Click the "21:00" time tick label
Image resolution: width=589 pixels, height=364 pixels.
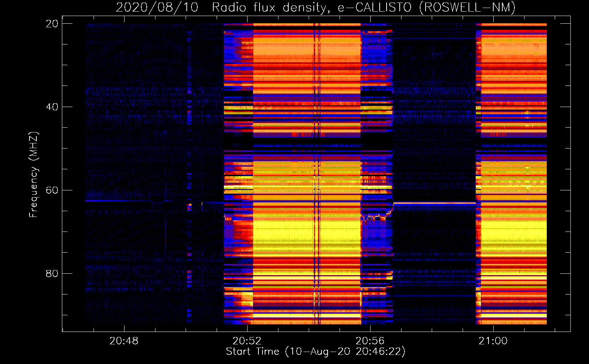click(493, 341)
